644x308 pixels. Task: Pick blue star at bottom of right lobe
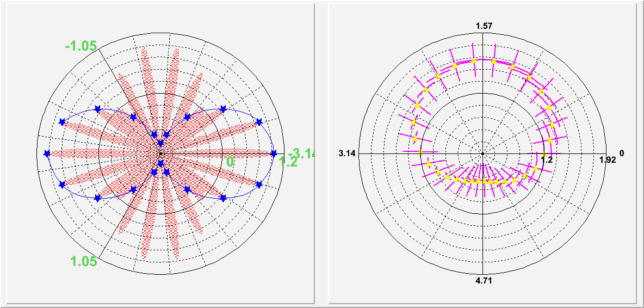tap(222, 199)
